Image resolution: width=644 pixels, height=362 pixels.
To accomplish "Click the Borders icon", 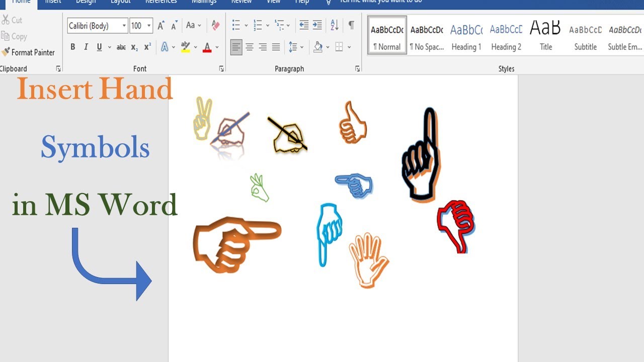I will (339, 47).
